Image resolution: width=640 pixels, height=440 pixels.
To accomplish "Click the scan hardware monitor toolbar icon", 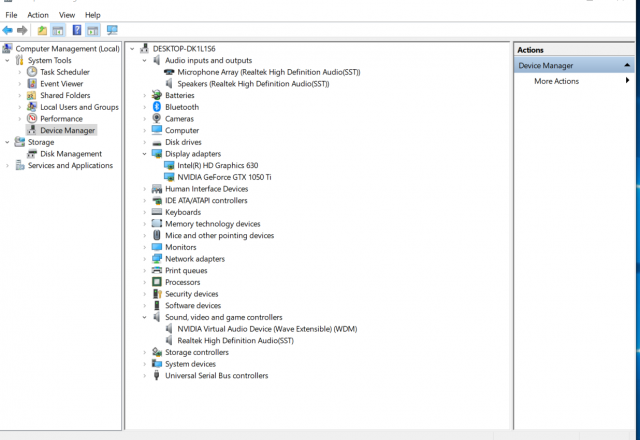I will pos(111,30).
